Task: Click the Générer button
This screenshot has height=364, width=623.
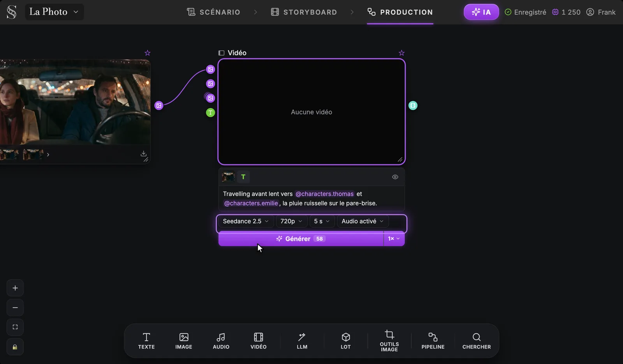Action: [301, 239]
